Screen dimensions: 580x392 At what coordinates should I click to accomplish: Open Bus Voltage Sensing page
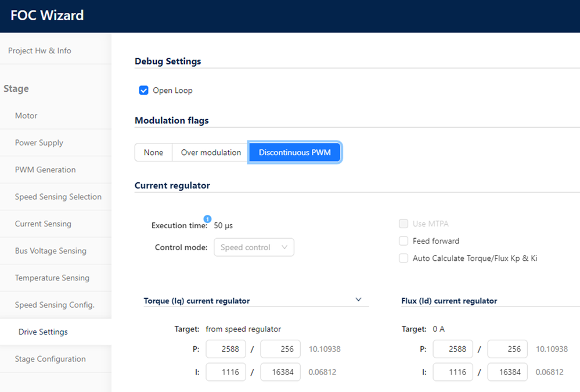51,251
